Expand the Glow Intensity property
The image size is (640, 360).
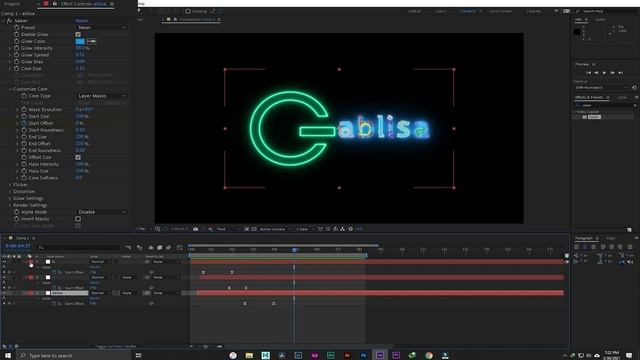[x=10, y=48]
